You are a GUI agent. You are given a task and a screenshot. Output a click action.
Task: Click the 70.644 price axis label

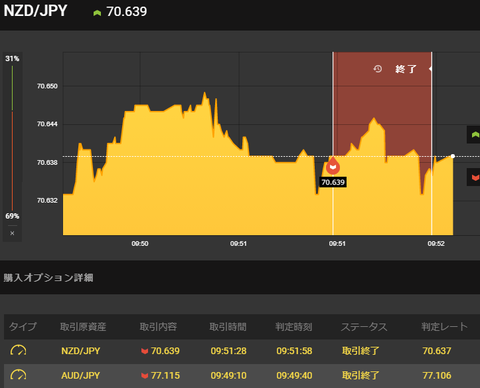click(47, 124)
